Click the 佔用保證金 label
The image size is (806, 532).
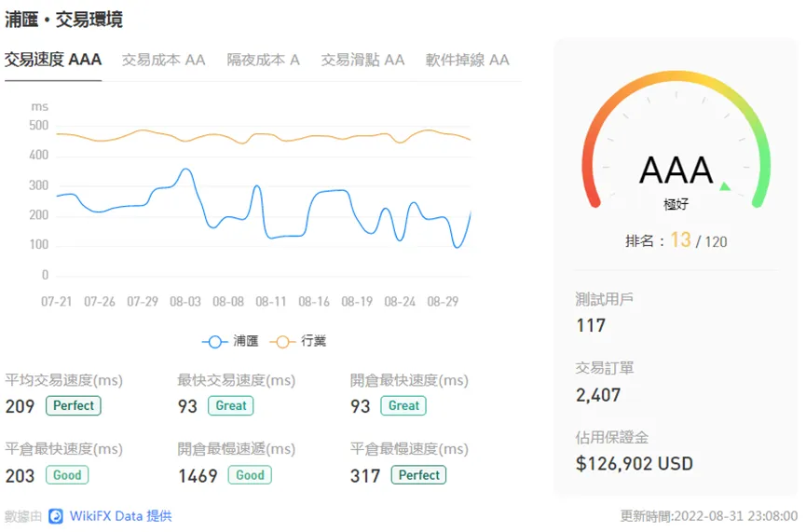click(611, 438)
